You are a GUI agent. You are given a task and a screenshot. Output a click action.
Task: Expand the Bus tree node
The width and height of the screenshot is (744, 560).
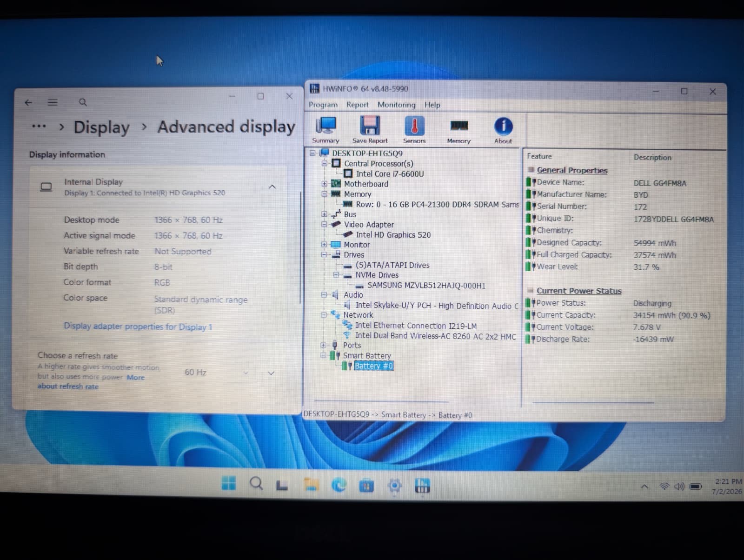pos(324,214)
